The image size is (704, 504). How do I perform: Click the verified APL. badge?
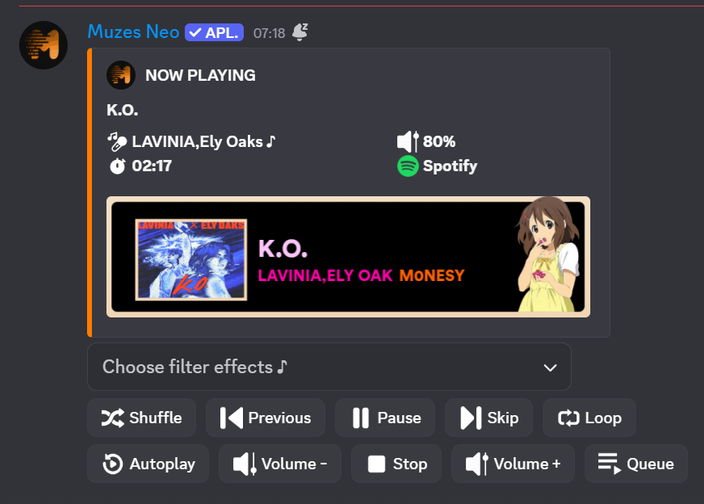pos(214,32)
